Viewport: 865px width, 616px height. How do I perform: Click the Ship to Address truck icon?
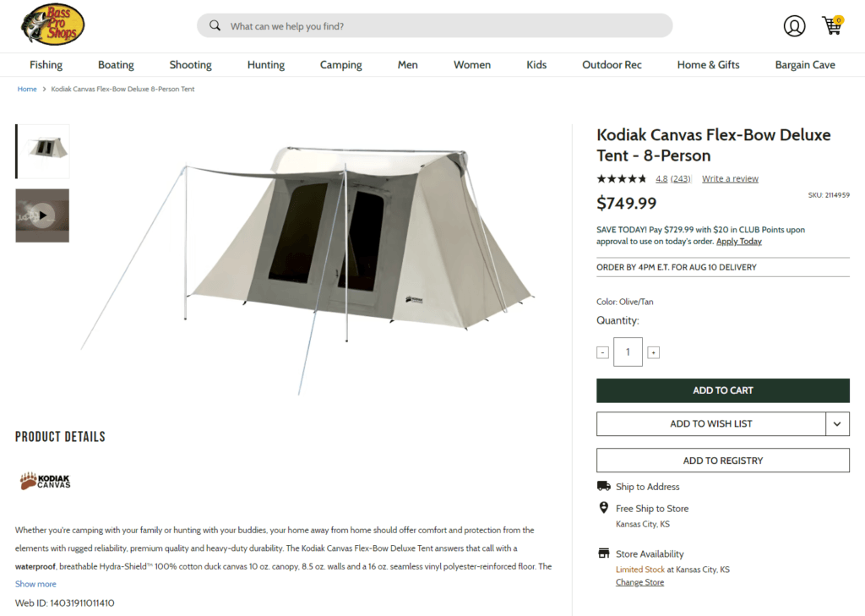click(x=603, y=486)
